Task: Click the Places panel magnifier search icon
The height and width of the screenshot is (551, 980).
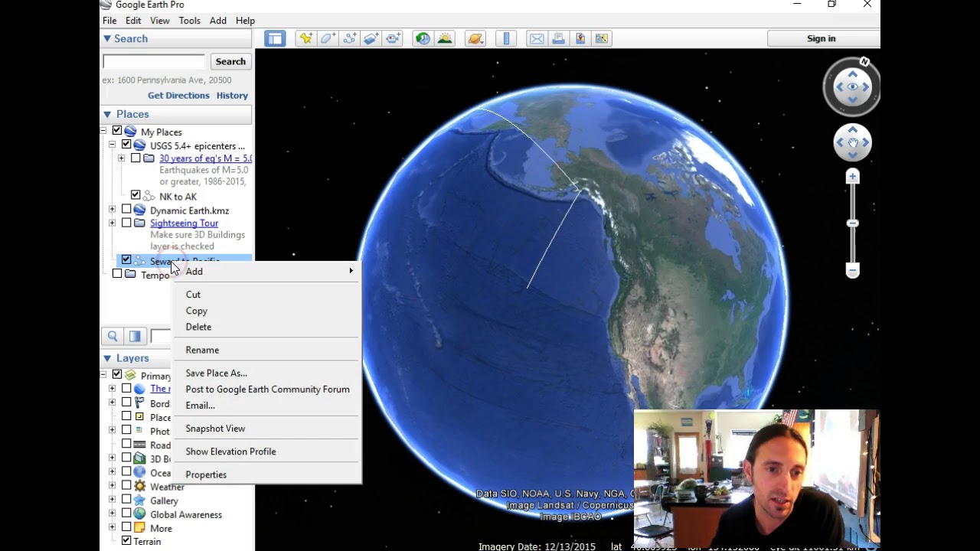Action: 113,336
